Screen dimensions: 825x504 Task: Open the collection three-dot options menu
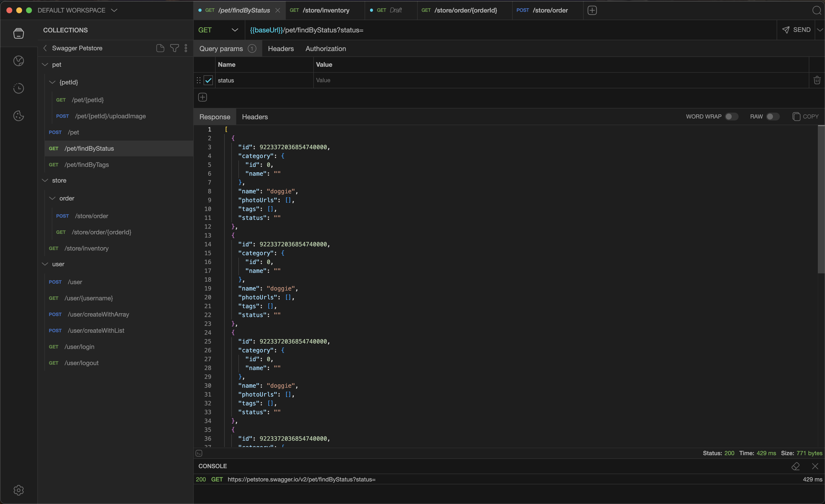pos(186,48)
